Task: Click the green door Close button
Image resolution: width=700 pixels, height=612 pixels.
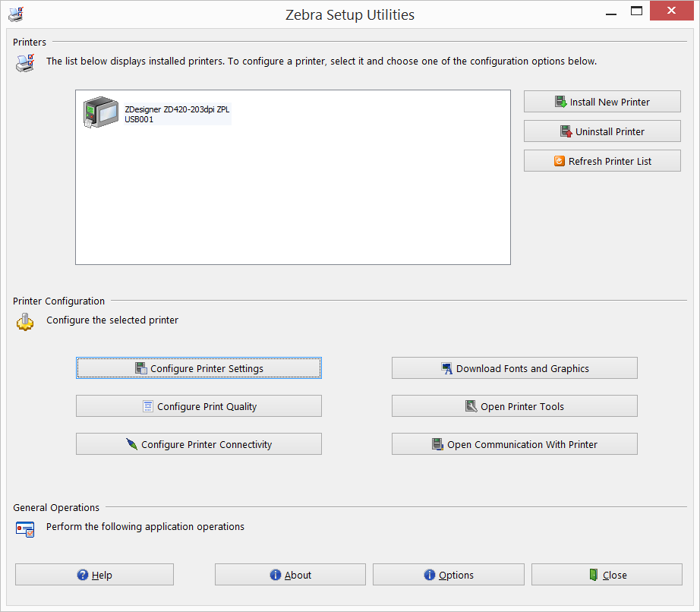Action: click(x=607, y=575)
